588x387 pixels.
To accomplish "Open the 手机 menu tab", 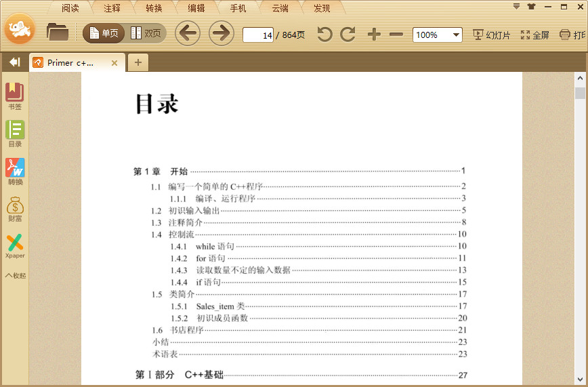I will coord(238,8).
